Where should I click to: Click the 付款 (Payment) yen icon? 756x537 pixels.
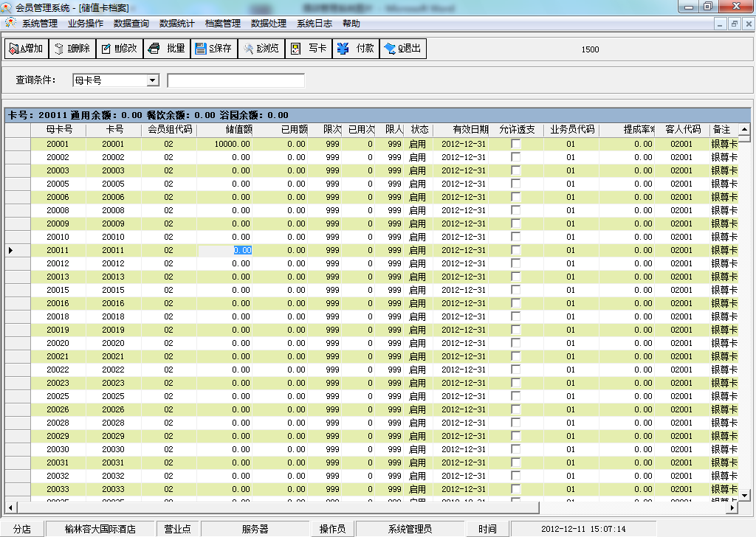pos(356,49)
